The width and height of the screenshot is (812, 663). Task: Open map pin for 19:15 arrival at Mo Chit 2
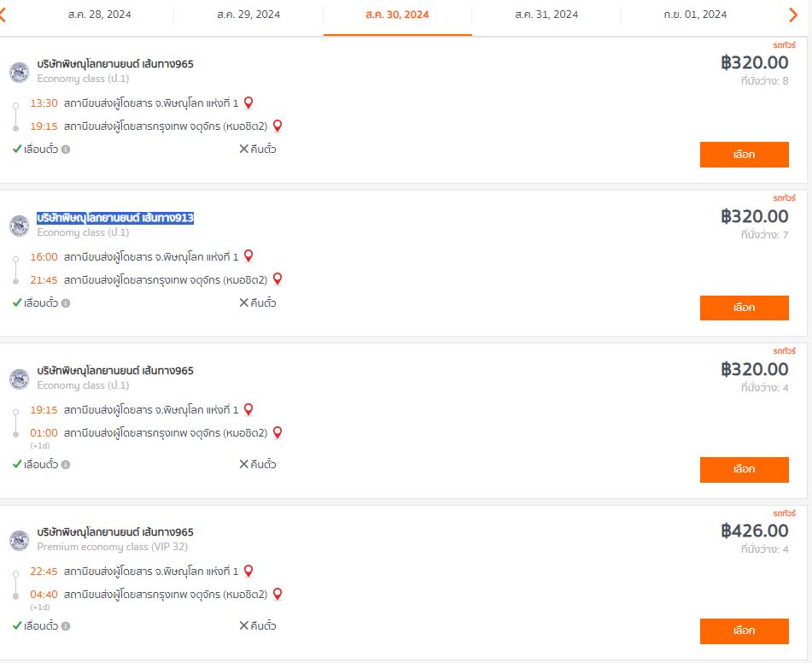click(x=277, y=126)
